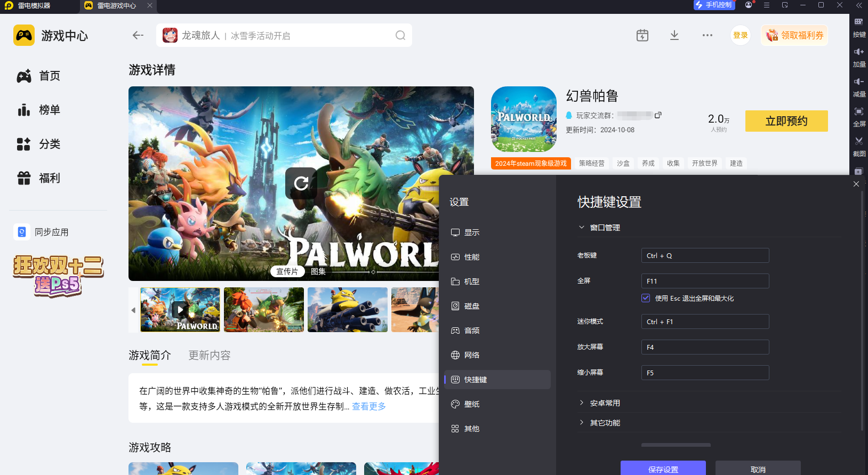The width and height of the screenshot is (868, 475).
Task: Collapse the 窗口管理 section
Action: click(x=582, y=228)
